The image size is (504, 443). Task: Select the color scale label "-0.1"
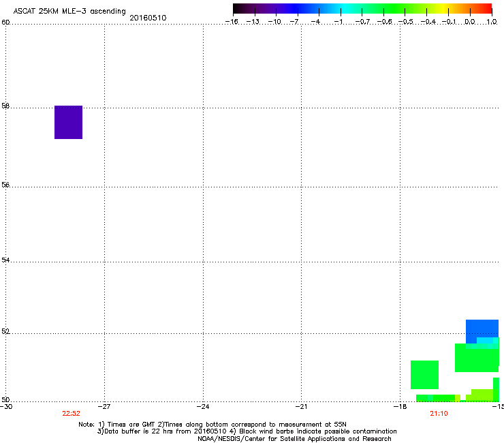pyautogui.click(x=449, y=22)
